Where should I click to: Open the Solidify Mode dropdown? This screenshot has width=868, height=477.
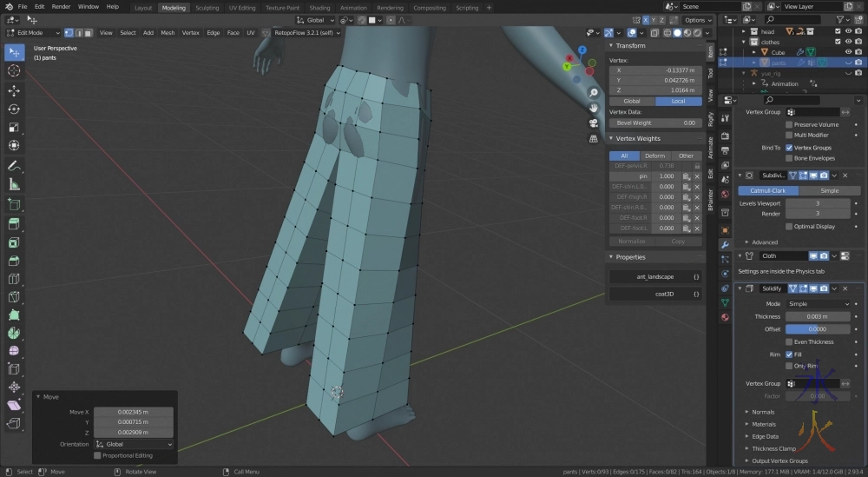coord(819,304)
